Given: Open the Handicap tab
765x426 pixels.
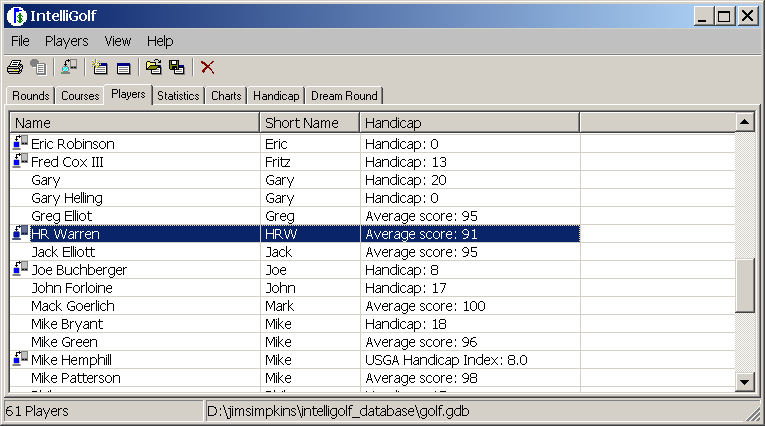Looking at the screenshot, I should 276,96.
